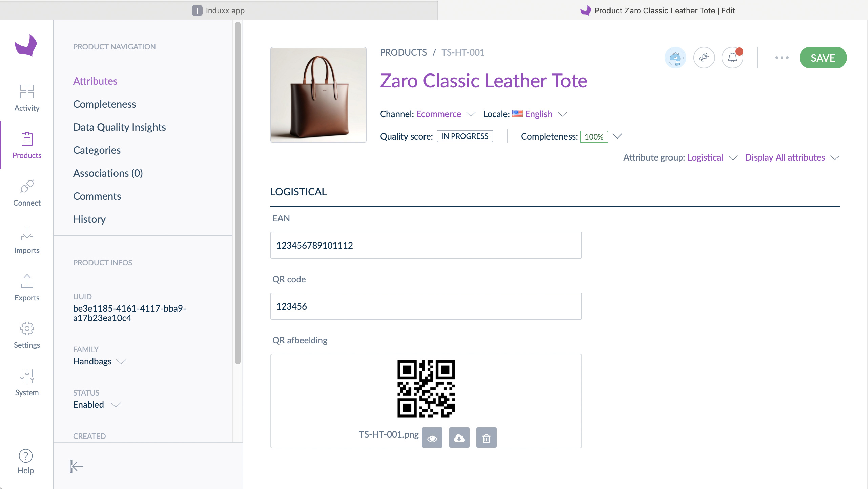Switch to the Induxx app browser tab
Viewport: 868px width, 489px height.
coord(219,10)
